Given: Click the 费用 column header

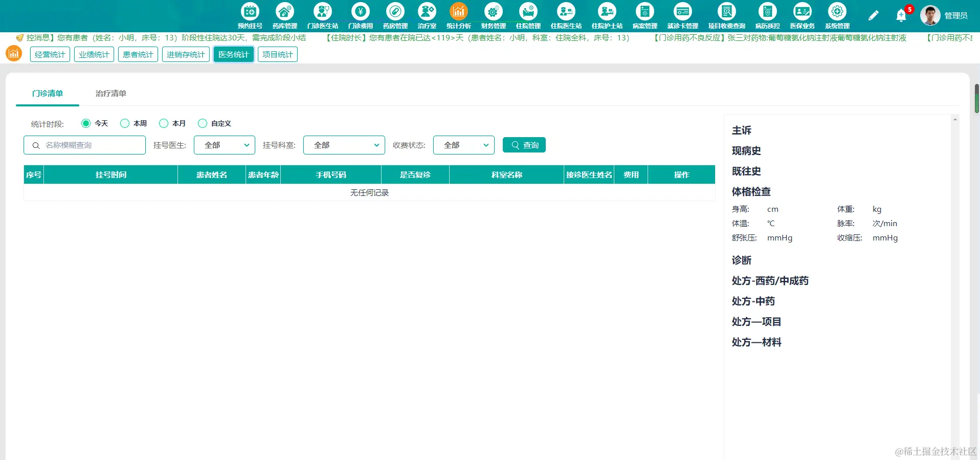Looking at the screenshot, I should (631, 174).
